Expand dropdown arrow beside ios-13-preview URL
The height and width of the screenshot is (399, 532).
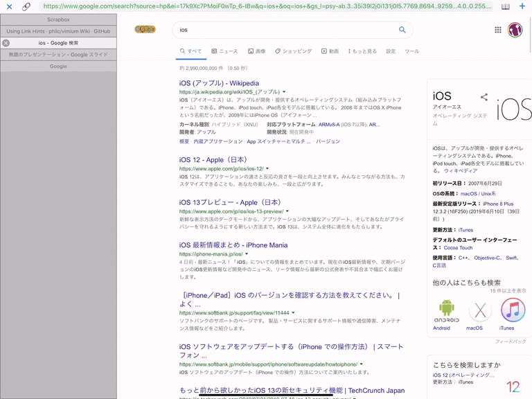click(287, 211)
